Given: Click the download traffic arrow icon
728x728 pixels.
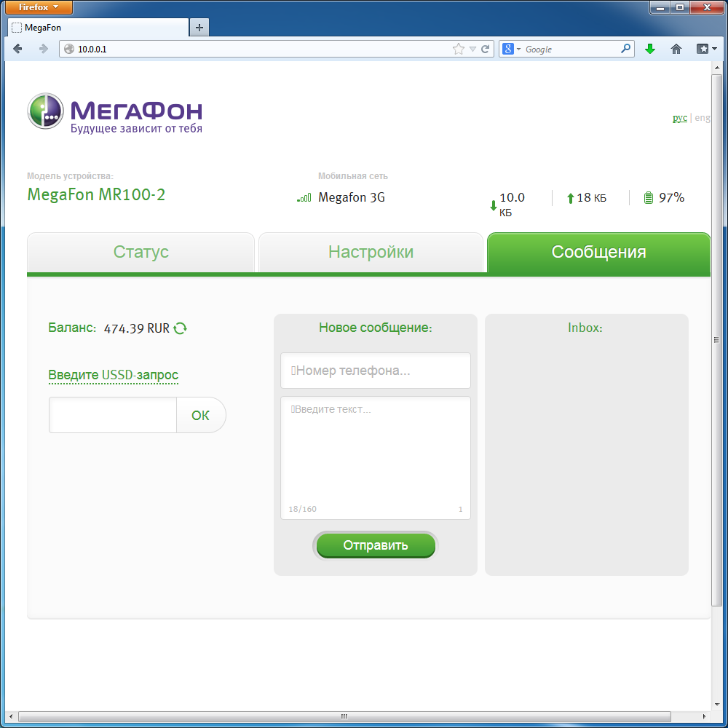Looking at the screenshot, I should [x=493, y=206].
